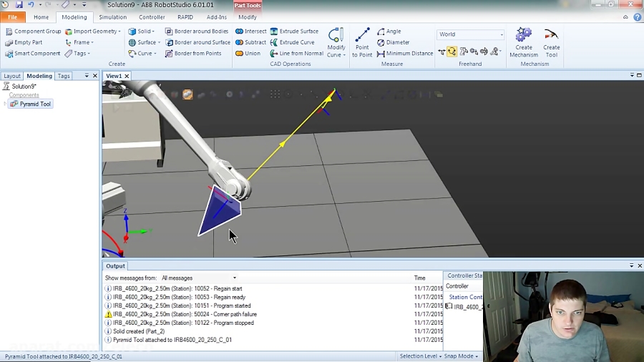
Task: Open the Surface creation dropdown
Action: (144, 42)
